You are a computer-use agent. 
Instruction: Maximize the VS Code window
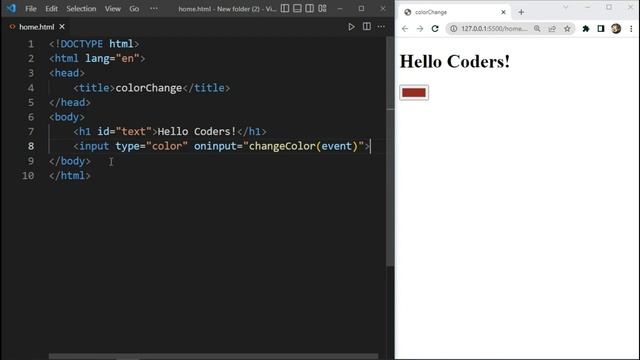pyautogui.click(x=361, y=9)
